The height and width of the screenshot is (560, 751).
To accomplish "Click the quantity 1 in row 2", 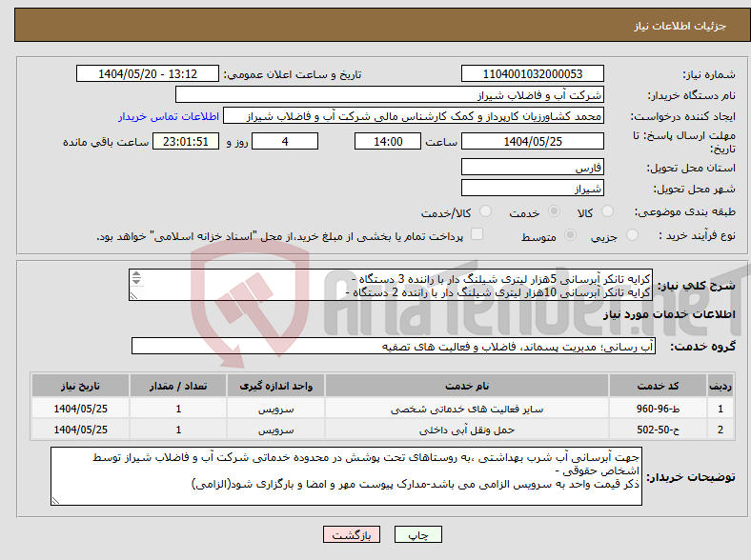I will pyautogui.click(x=178, y=430).
